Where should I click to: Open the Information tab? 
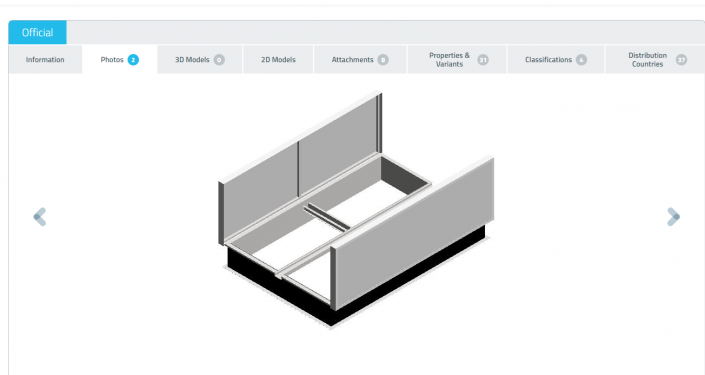click(45, 59)
